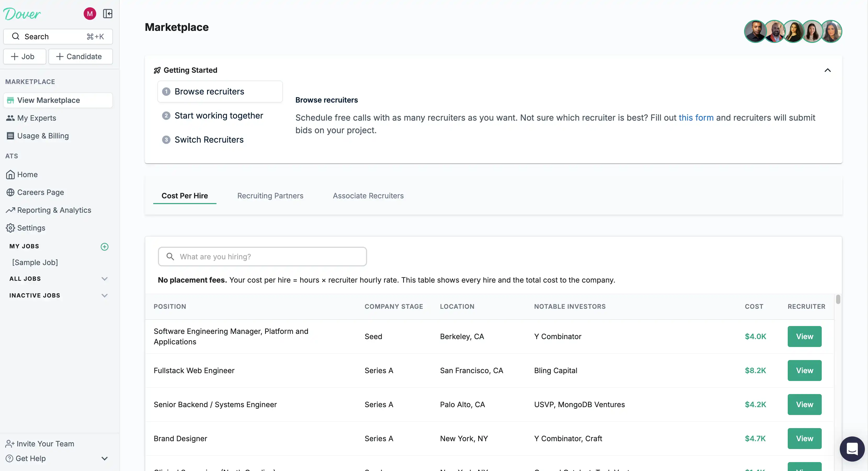Image resolution: width=868 pixels, height=471 pixels.
Task: Expand the All Jobs list
Action: click(105, 279)
